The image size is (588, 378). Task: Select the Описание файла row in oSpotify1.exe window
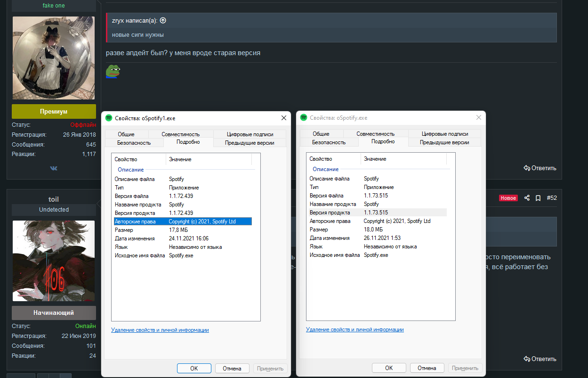(x=183, y=179)
